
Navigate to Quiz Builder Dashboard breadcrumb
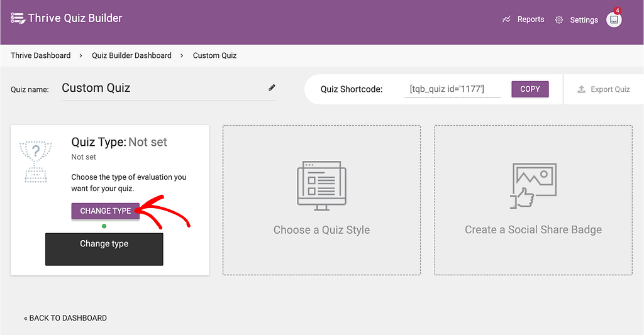131,55
